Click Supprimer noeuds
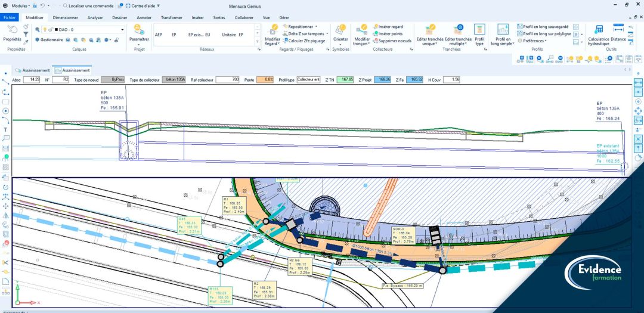 coord(391,41)
